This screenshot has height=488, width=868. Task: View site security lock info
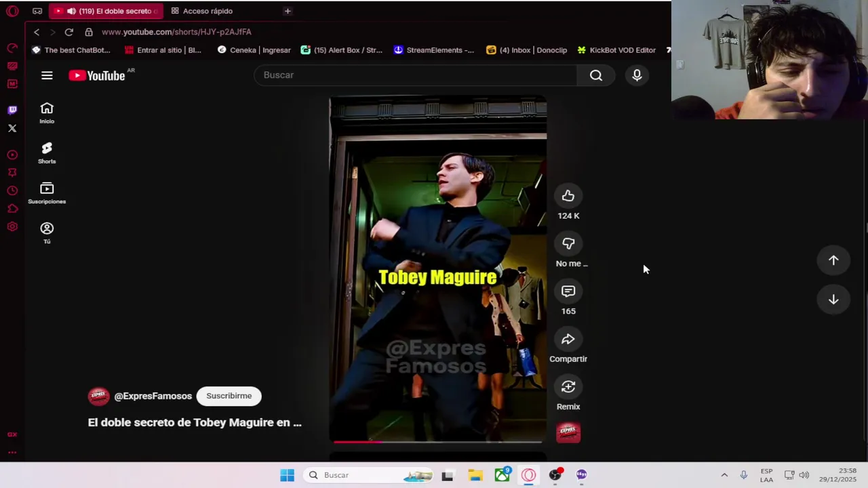click(89, 32)
